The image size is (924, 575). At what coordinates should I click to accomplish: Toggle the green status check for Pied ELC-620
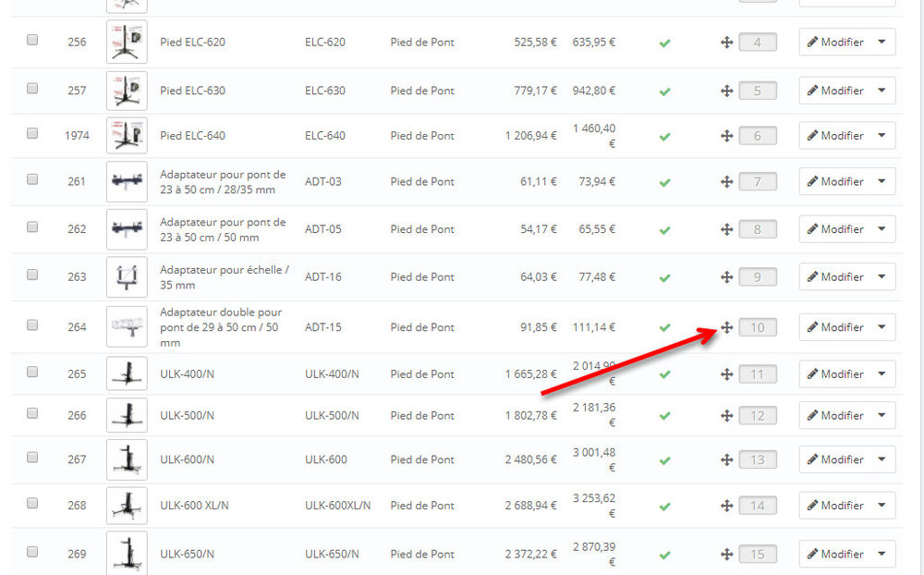664,43
